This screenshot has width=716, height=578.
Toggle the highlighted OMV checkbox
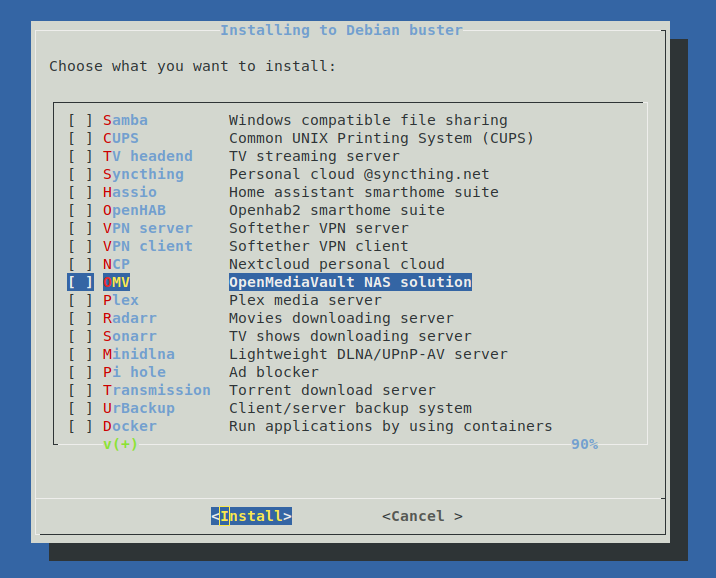(x=80, y=282)
